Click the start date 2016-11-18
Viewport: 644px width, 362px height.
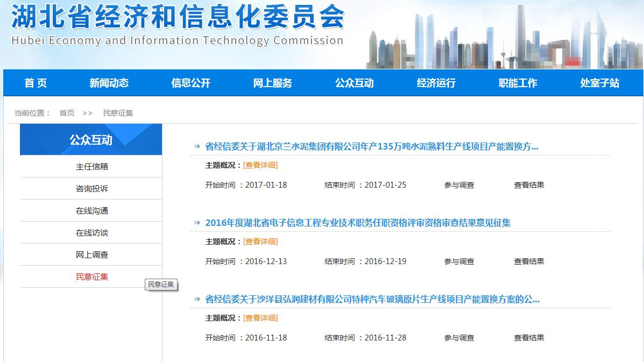tap(266, 338)
